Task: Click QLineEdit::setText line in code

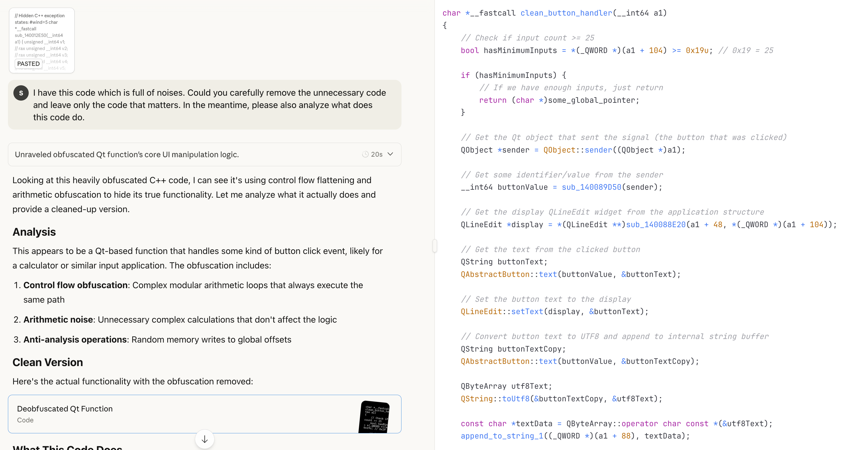Action: tap(527, 311)
